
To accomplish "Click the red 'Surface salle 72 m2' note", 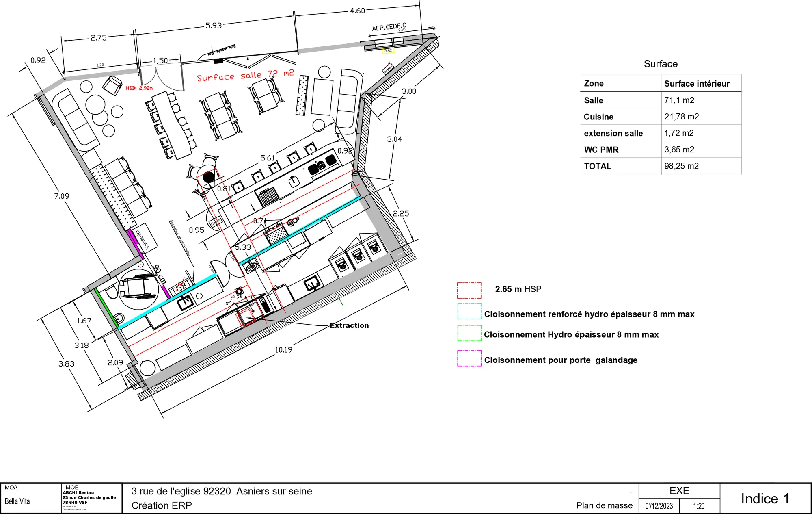I will pos(246,76).
